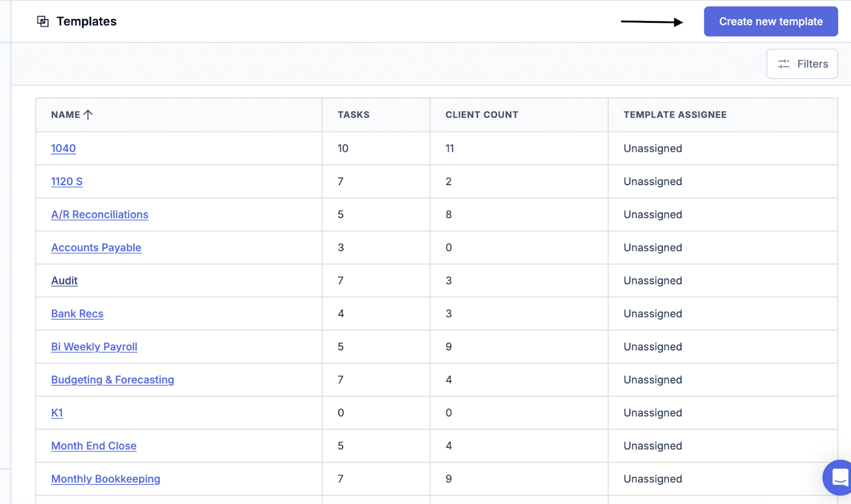Open the Month End Close template
This screenshot has width=851, height=504.
[x=94, y=446]
